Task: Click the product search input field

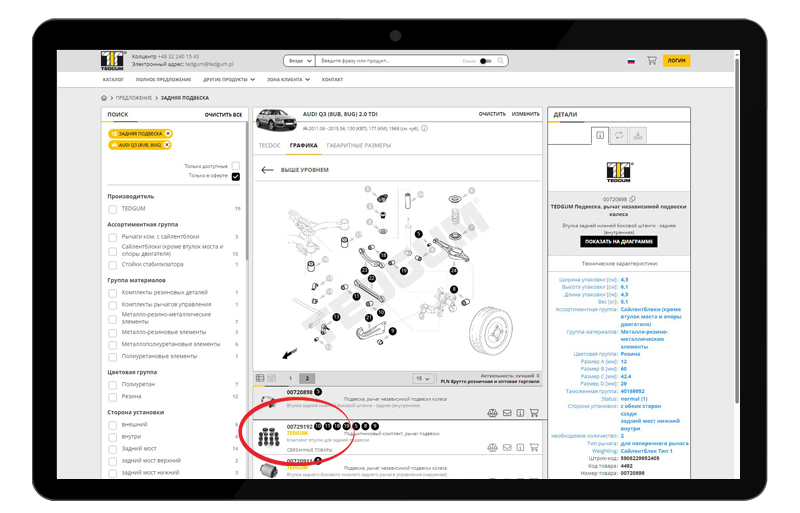Action: click(388, 61)
